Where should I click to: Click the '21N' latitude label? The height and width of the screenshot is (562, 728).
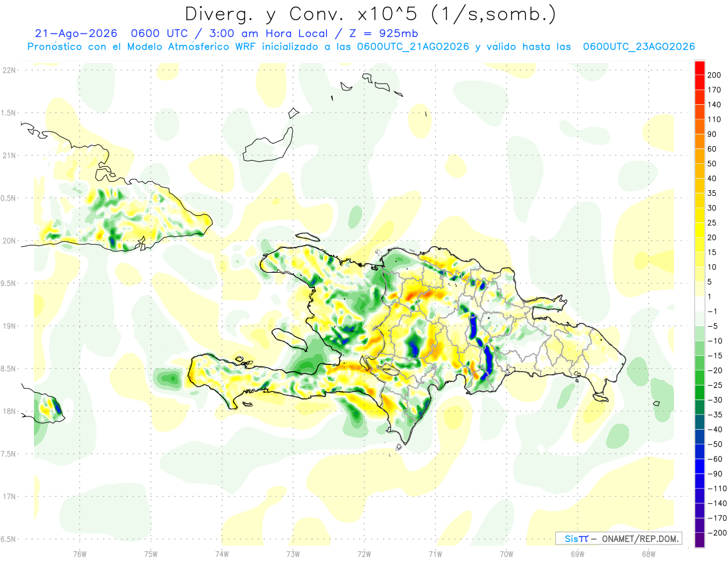pyautogui.click(x=8, y=155)
